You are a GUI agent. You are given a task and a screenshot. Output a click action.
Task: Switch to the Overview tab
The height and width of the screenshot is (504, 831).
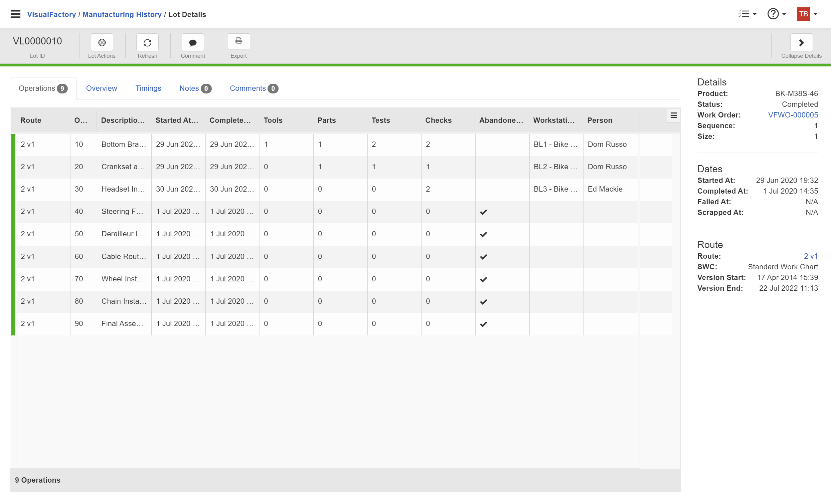point(102,88)
